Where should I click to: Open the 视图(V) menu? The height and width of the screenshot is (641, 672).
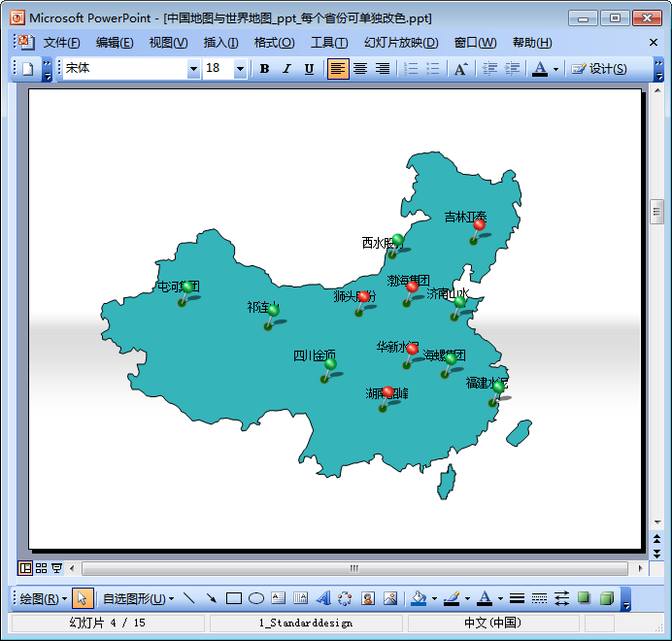168,43
